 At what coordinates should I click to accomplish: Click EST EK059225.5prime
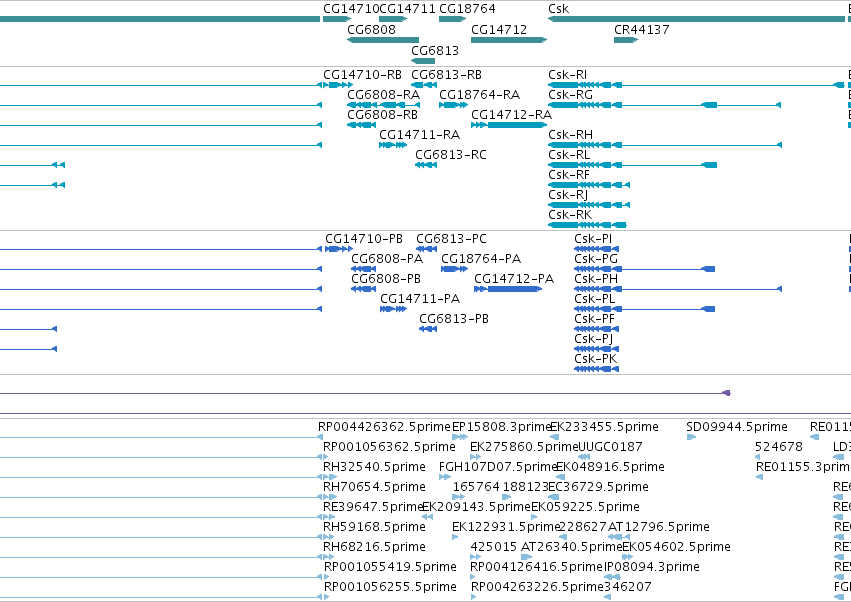point(534,517)
